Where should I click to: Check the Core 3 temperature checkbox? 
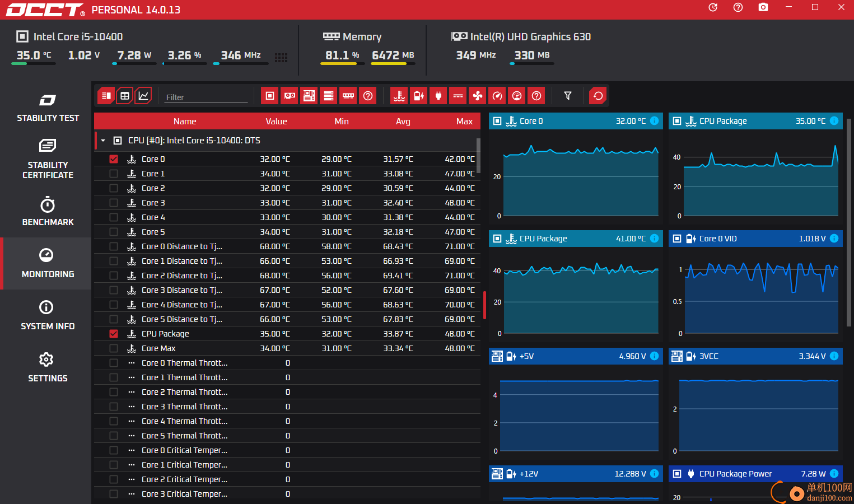pyautogui.click(x=114, y=203)
